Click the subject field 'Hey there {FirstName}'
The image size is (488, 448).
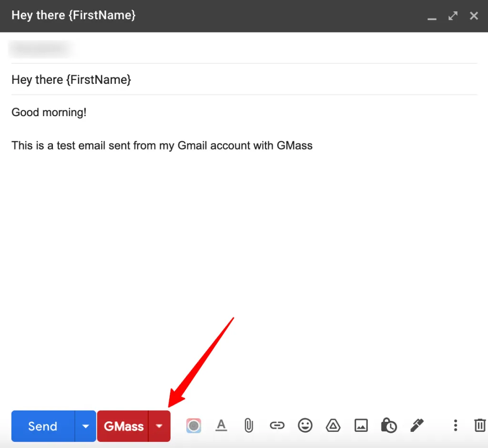[244, 80]
